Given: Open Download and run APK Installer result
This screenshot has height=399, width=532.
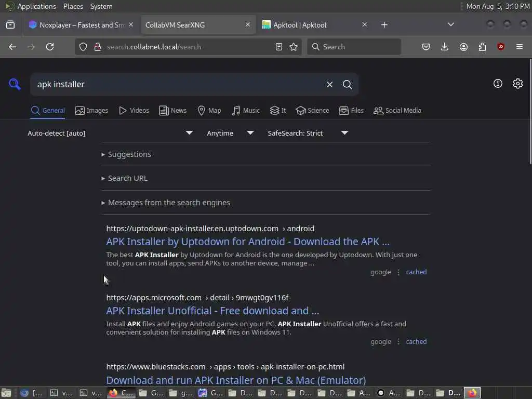Looking at the screenshot, I should (x=236, y=380).
